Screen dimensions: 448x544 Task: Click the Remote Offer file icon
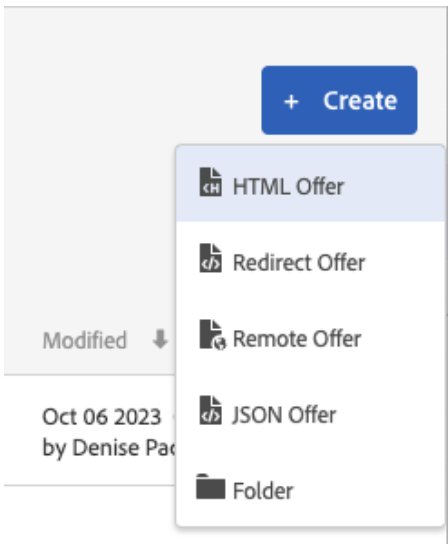tap(212, 335)
